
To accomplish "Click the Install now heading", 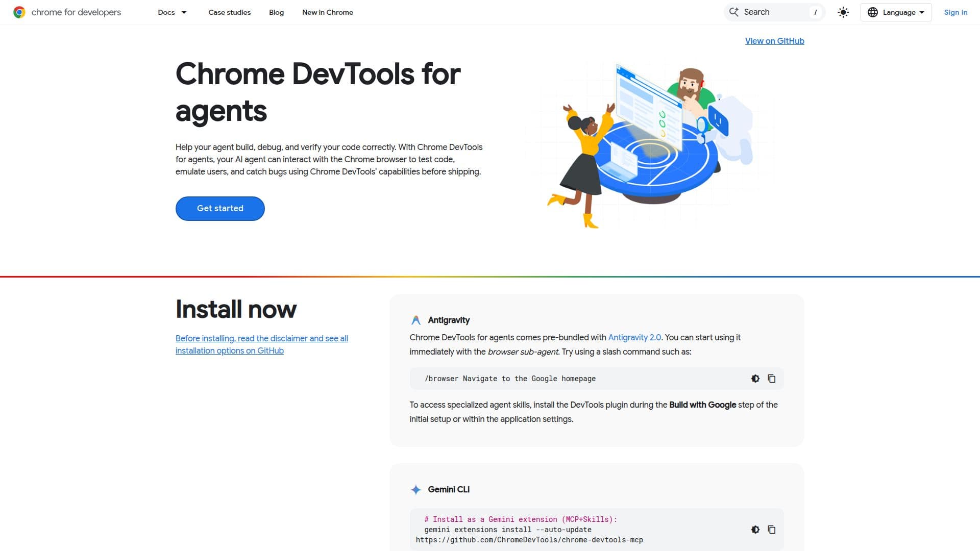I will (x=236, y=309).
